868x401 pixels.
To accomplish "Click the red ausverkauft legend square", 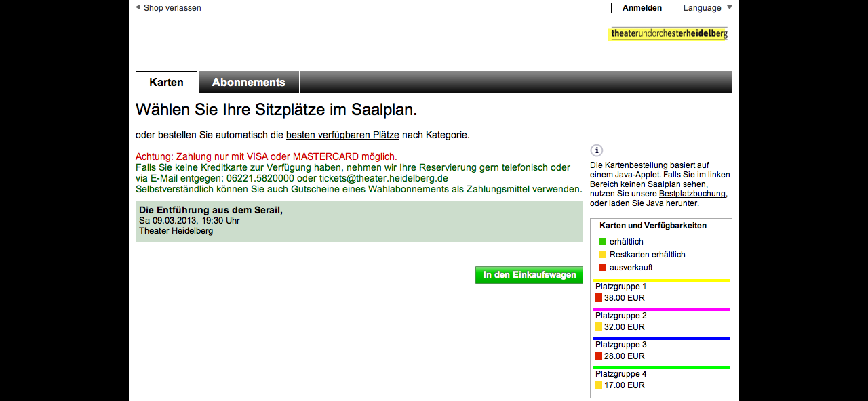I will point(603,268).
